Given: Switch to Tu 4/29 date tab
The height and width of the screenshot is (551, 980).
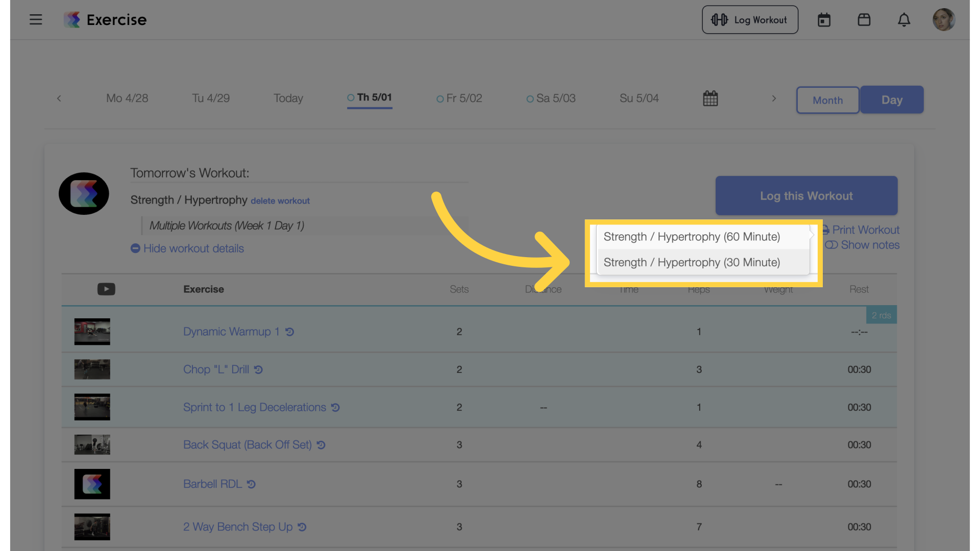Looking at the screenshot, I should tap(211, 98).
